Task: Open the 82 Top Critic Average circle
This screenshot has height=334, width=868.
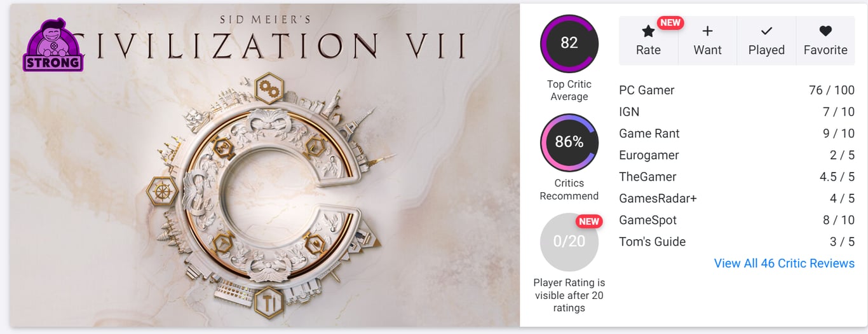Action: 569,43
